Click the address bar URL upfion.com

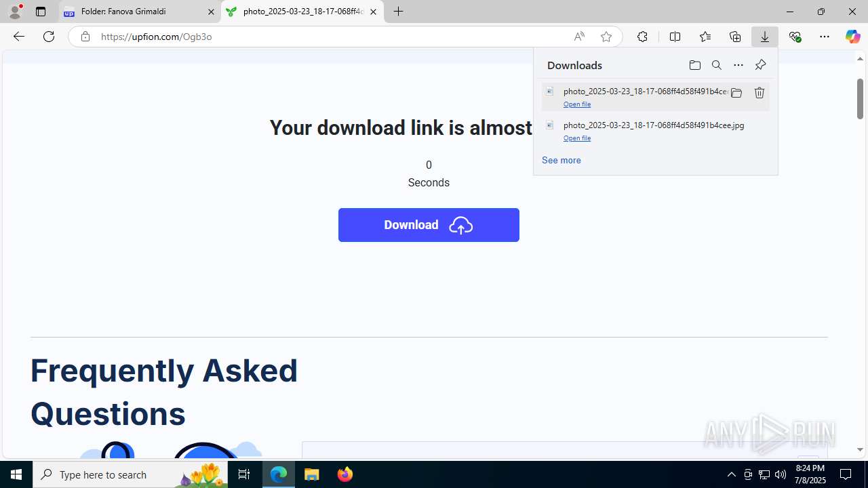point(157,37)
